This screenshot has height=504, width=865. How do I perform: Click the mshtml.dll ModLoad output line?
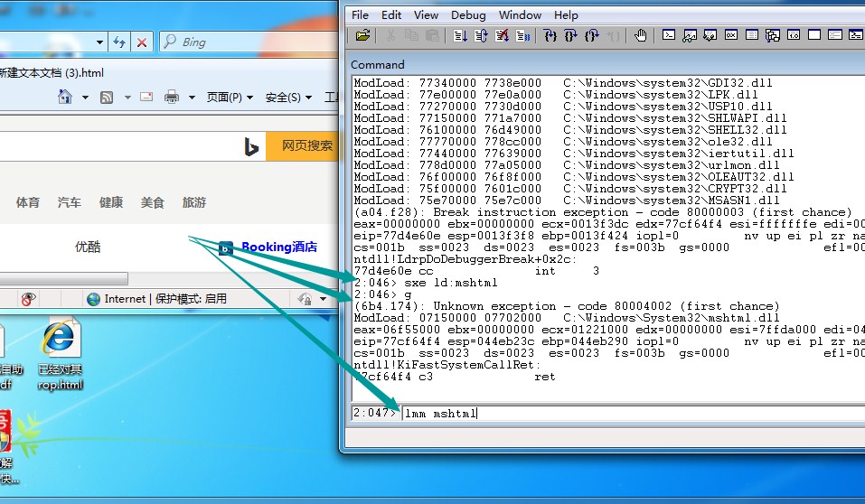[x=567, y=318]
